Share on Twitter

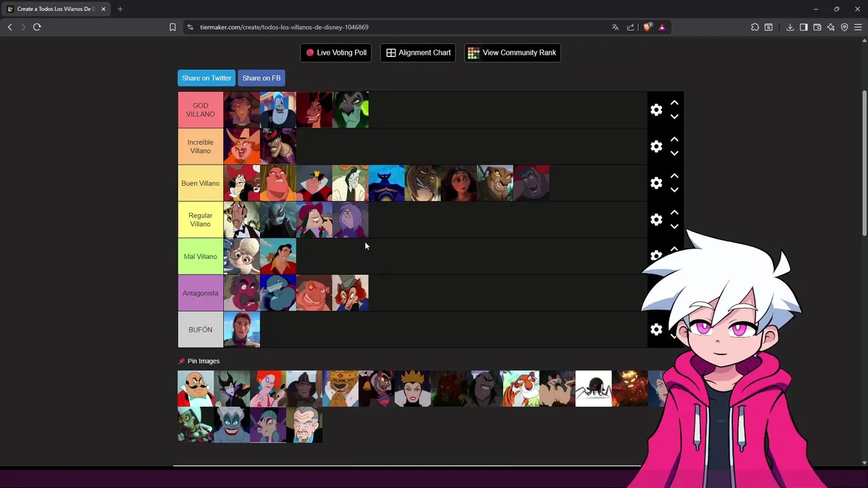[x=206, y=78]
